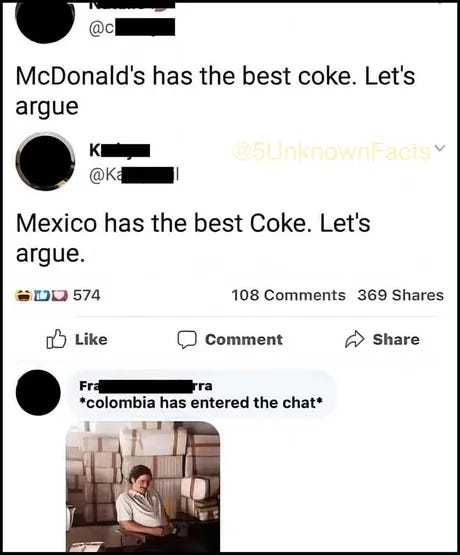Expand the tweet options chevron
Screen dimensions: 460x555
pyautogui.click(x=438, y=147)
